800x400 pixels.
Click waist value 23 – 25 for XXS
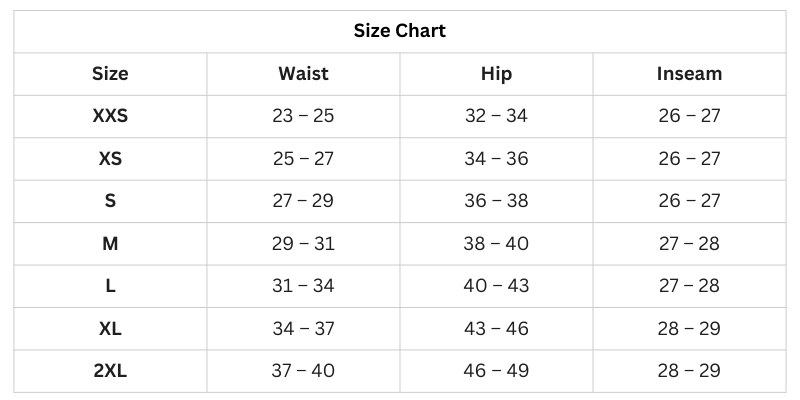(303, 116)
